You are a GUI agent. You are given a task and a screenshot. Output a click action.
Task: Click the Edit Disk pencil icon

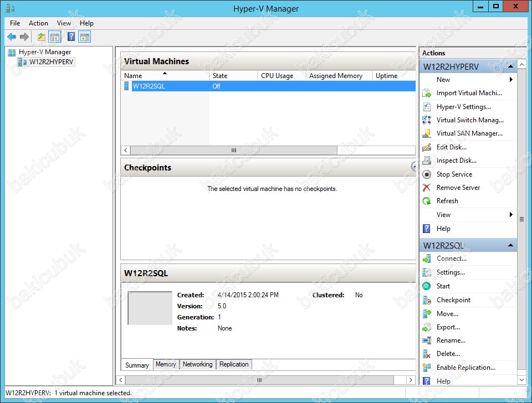point(427,147)
